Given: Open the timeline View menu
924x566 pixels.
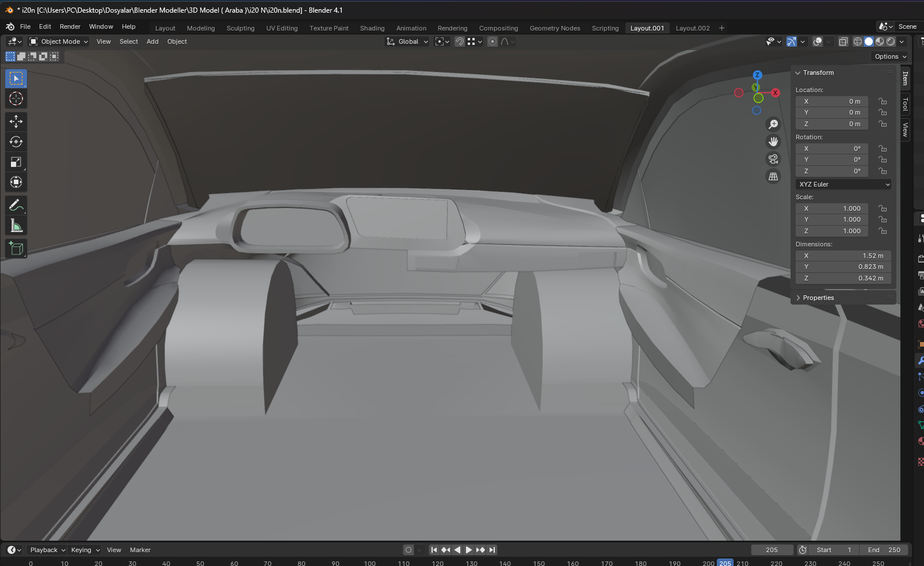Looking at the screenshot, I should point(114,550).
